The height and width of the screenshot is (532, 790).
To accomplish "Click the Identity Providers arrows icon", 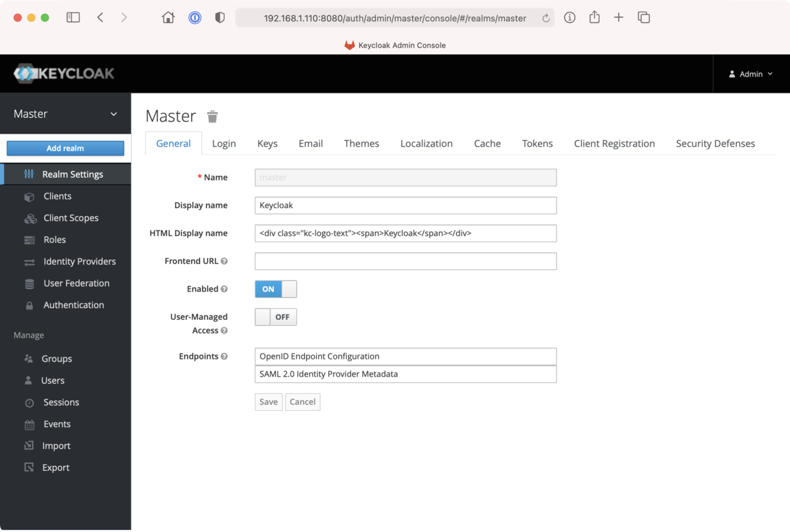I will pyautogui.click(x=29, y=262).
